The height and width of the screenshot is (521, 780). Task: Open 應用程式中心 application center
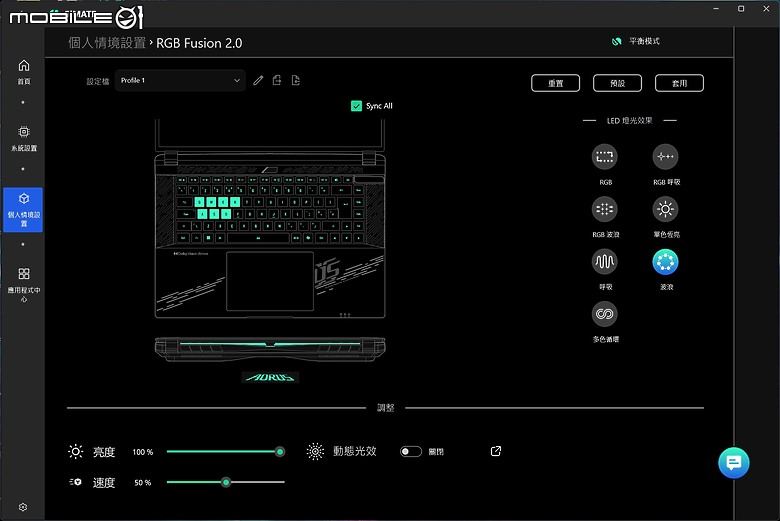(x=23, y=284)
